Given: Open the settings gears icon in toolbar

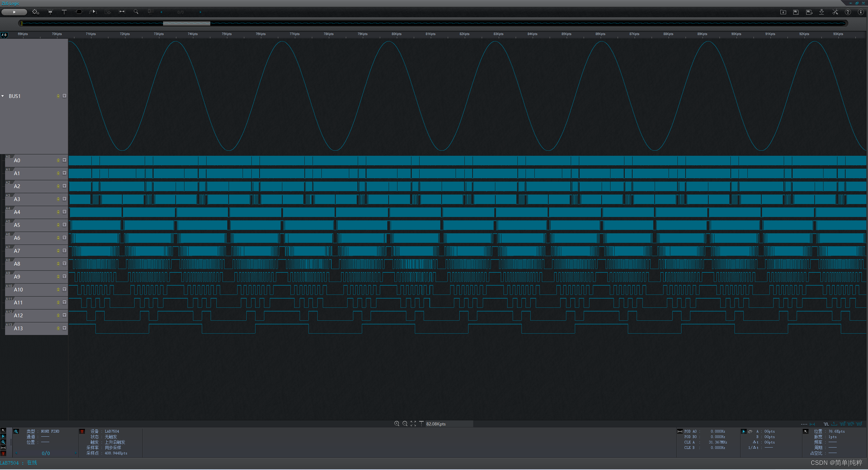Looking at the screenshot, I should pos(35,12).
